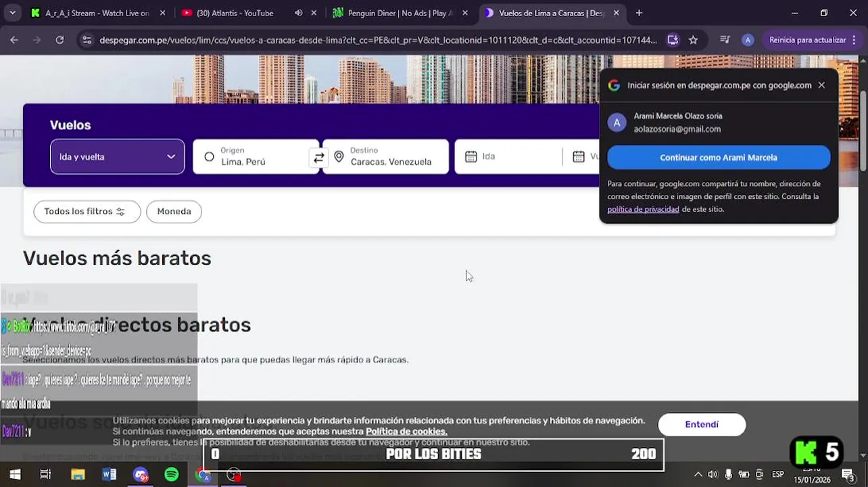Click Continuar como Arami Marcela button
Screen dimensions: 868x487
[719, 158]
